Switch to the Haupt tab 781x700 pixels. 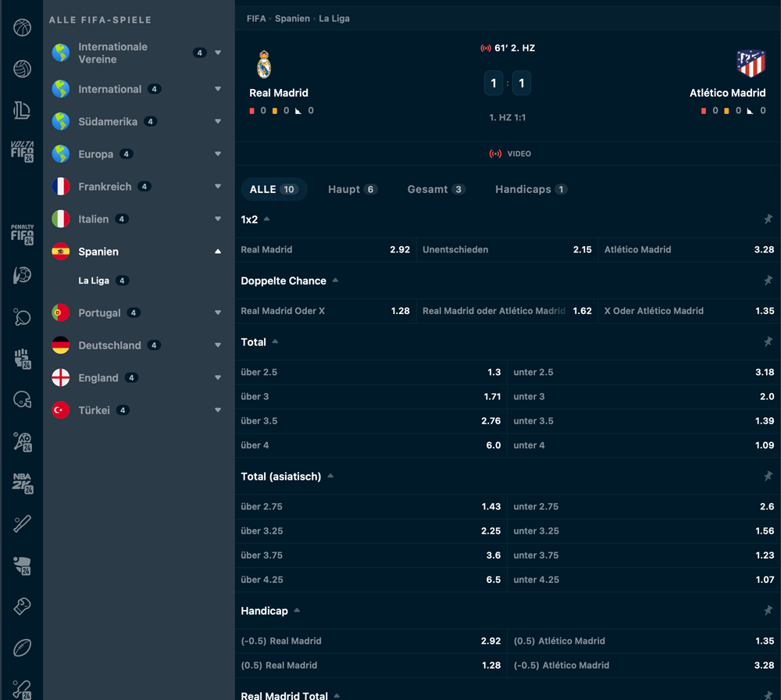353,189
